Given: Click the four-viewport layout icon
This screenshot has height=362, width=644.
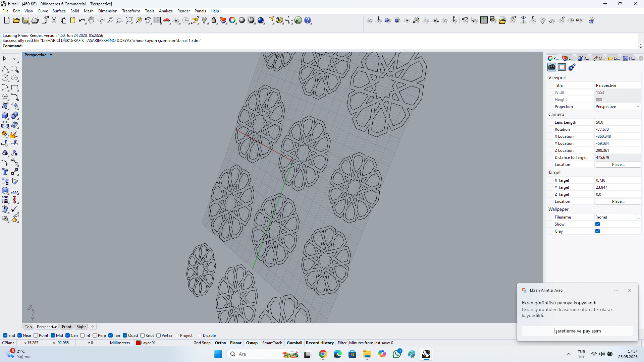Looking at the screenshot, I should point(157,20).
